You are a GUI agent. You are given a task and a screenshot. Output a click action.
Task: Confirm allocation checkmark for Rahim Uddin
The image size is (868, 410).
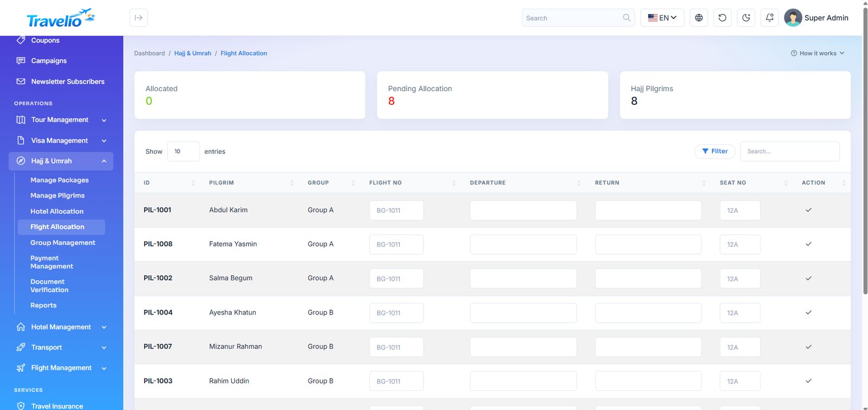point(808,381)
